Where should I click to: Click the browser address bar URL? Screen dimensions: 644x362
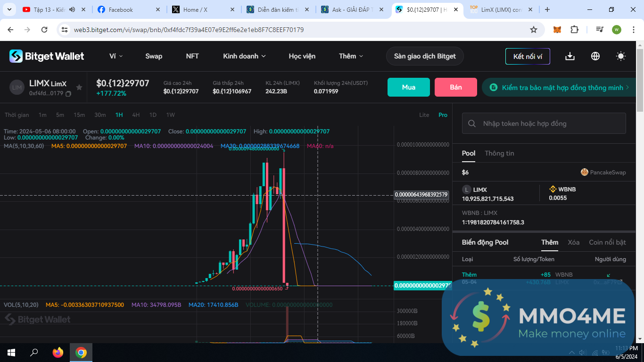[x=189, y=30]
